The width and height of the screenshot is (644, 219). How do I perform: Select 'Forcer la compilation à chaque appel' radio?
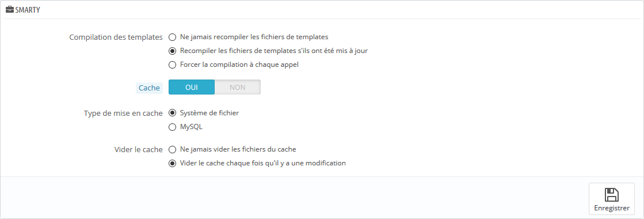pyautogui.click(x=173, y=65)
